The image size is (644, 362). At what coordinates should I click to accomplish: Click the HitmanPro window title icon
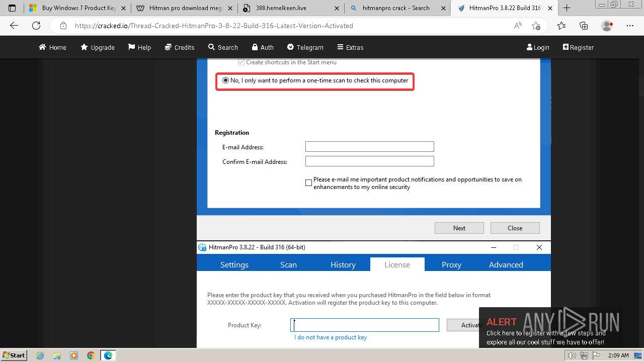202,247
